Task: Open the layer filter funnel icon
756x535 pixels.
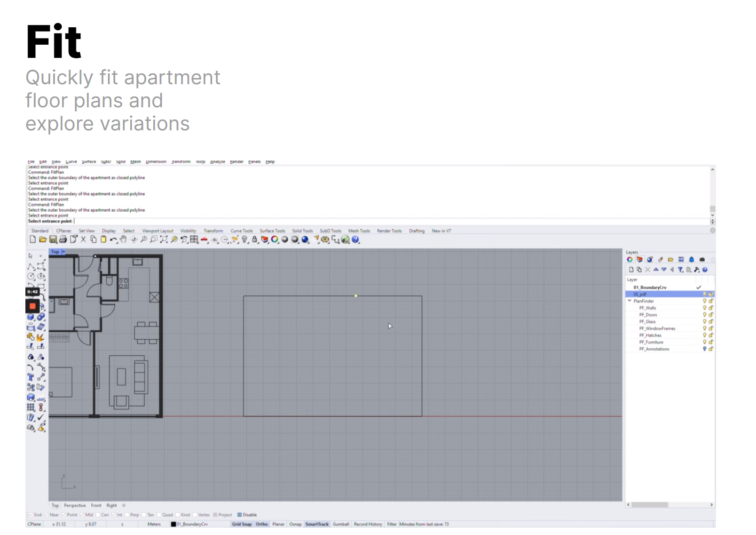Action: coord(680,270)
